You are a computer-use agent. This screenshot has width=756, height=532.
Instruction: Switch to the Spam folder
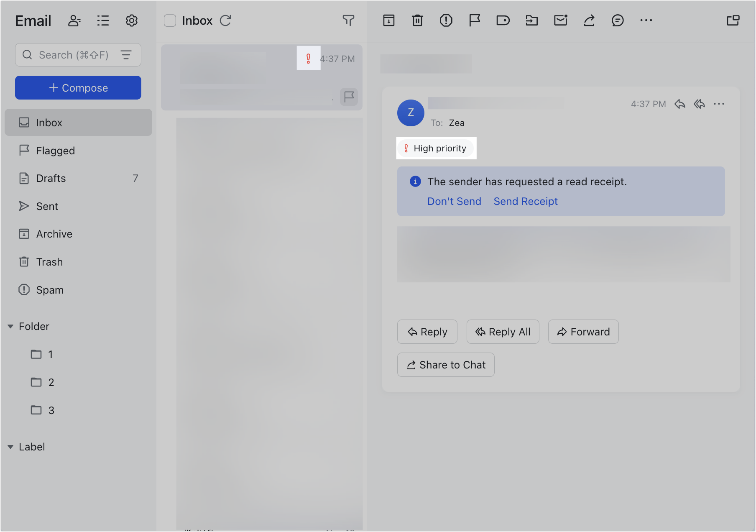coord(49,289)
